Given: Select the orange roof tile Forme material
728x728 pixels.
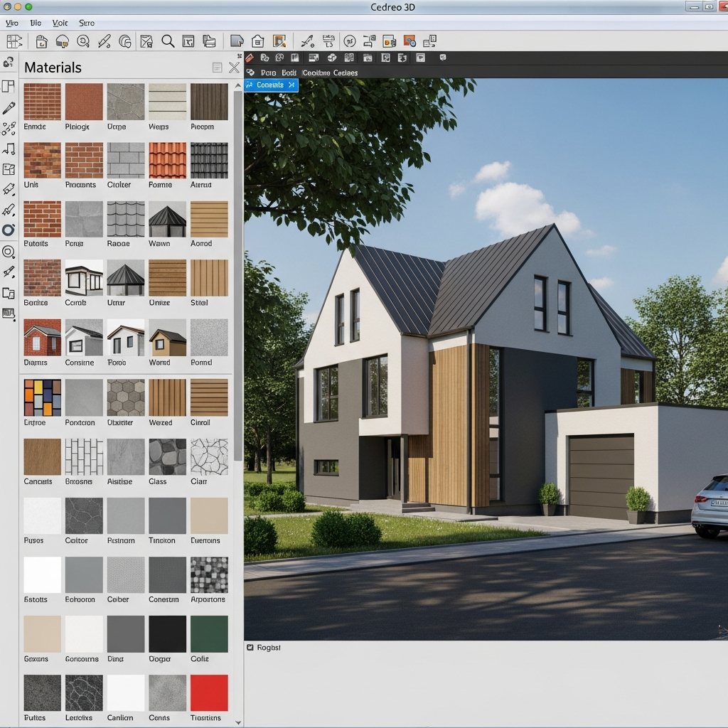Looking at the screenshot, I should coord(167,161).
